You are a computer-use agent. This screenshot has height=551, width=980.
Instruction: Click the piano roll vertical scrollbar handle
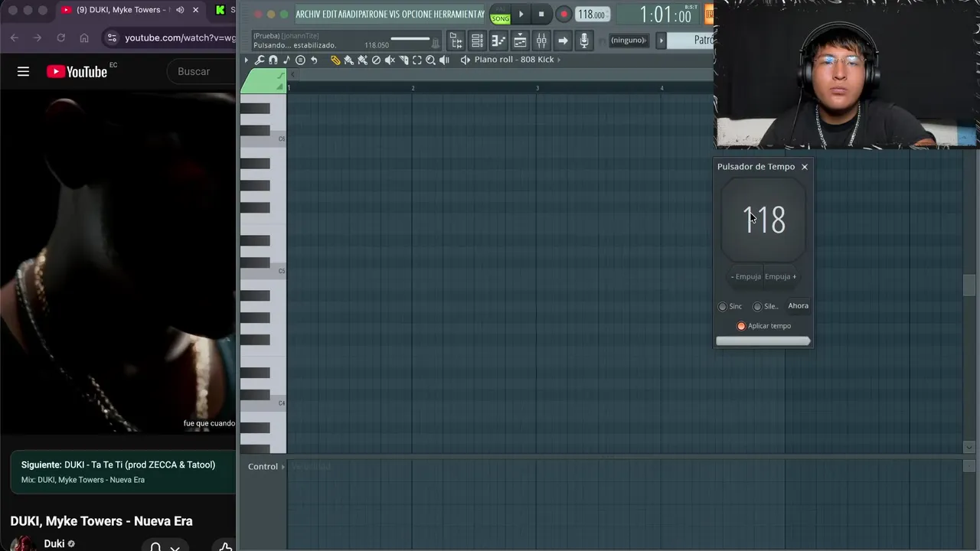point(969,285)
